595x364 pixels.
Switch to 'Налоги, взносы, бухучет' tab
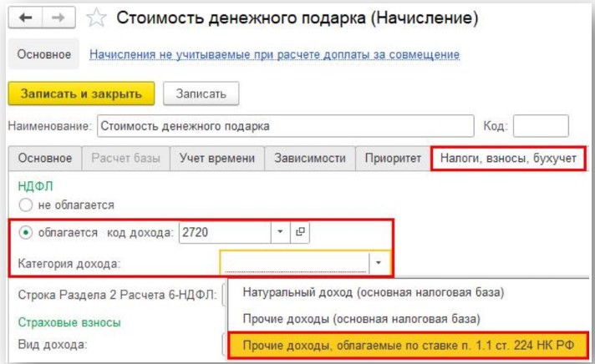point(508,159)
